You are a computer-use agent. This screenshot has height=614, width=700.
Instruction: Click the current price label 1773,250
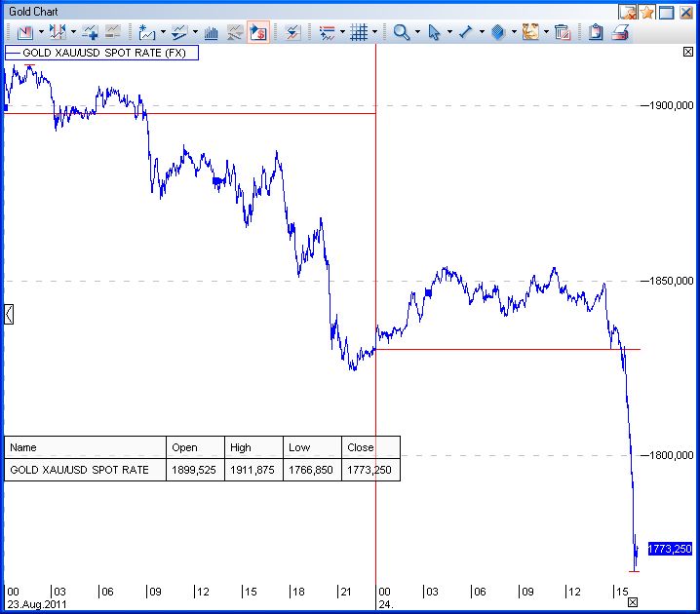[670, 549]
